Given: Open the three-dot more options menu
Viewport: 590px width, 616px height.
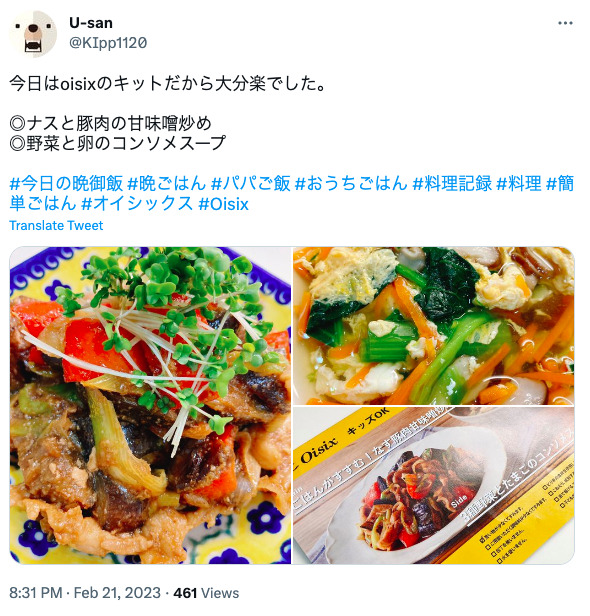Looking at the screenshot, I should 565,23.
